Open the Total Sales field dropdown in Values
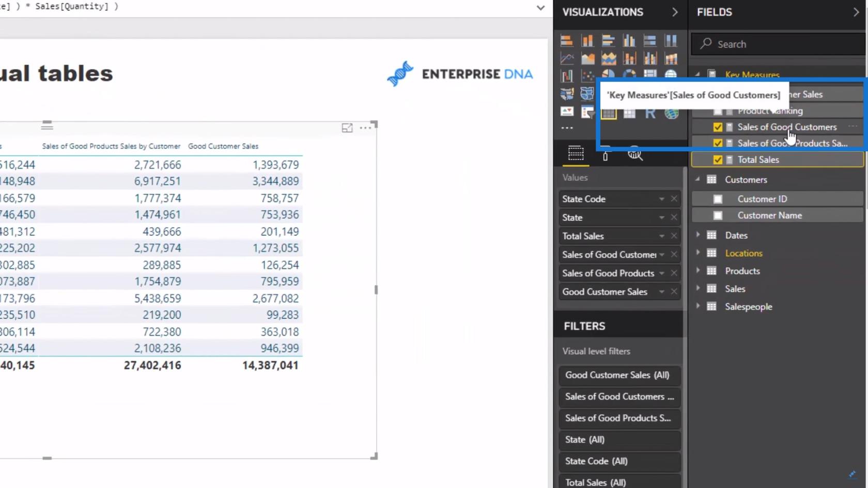868x488 pixels. click(x=662, y=236)
